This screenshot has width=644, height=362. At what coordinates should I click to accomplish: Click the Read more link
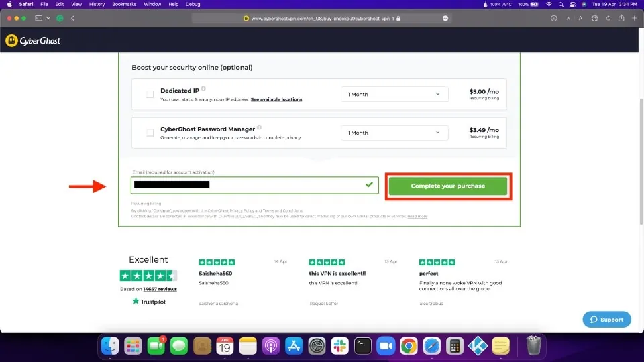point(417,217)
